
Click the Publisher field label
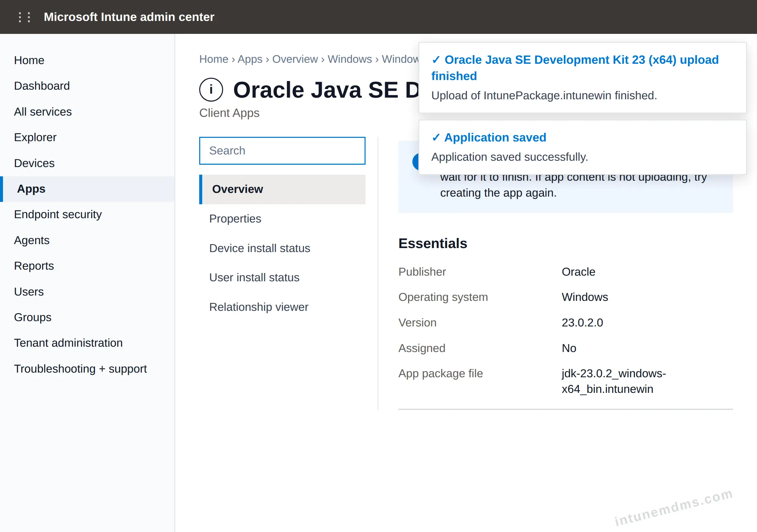click(422, 272)
